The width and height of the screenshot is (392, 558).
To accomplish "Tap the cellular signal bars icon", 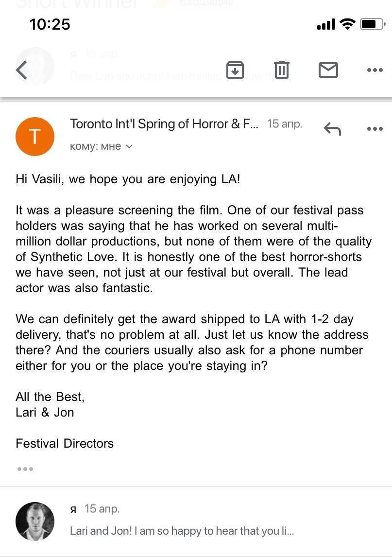I will (326, 24).
